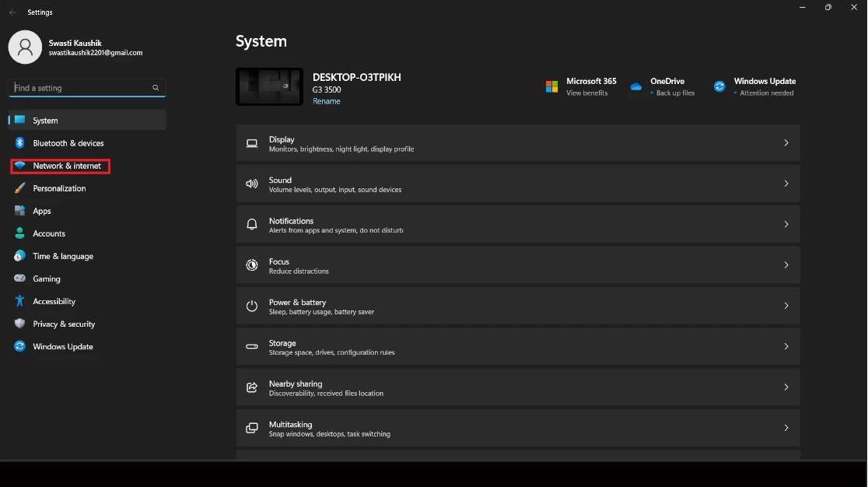Click the Privacy & security shield icon
This screenshot has width=868, height=487.
pyautogui.click(x=20, y=324)
